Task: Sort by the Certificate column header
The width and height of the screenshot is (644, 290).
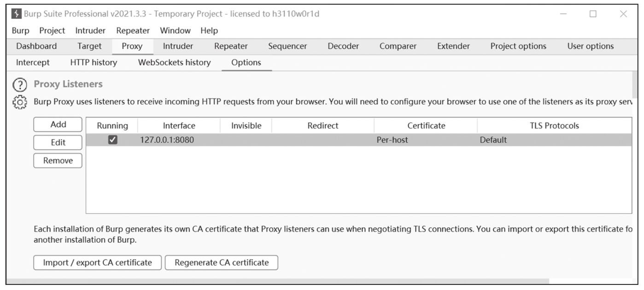Action: tap(426, 126)
